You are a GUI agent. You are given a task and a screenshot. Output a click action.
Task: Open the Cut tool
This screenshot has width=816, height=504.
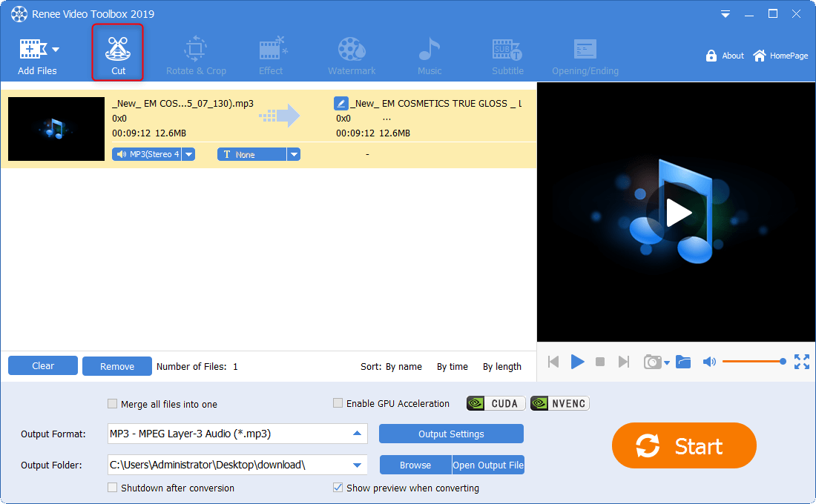point(117,52)
